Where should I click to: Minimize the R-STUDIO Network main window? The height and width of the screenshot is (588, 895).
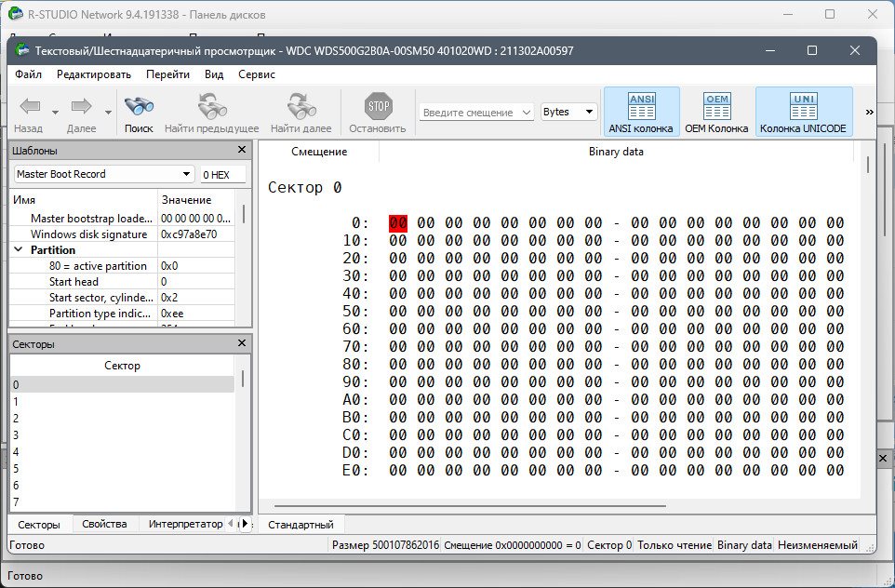click(788, 14)
